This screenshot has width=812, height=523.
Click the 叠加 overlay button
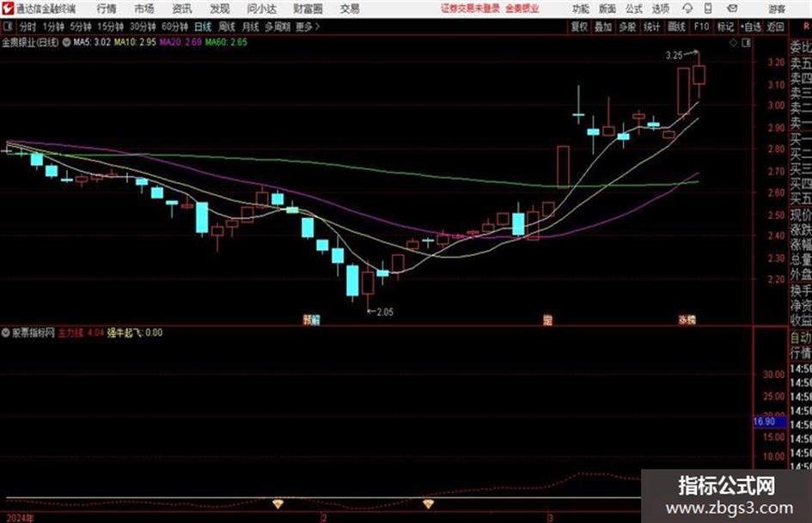click(x=603, y=27)
